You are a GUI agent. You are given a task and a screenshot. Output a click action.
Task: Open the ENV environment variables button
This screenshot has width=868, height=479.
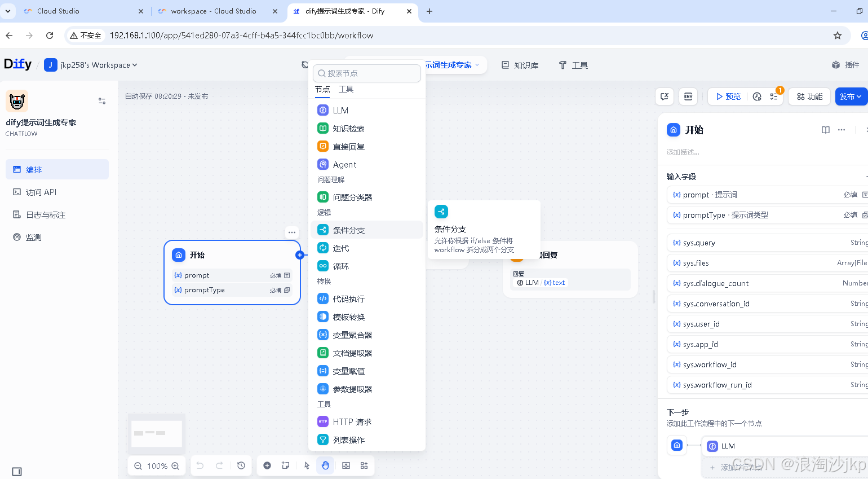coord(688,96)
